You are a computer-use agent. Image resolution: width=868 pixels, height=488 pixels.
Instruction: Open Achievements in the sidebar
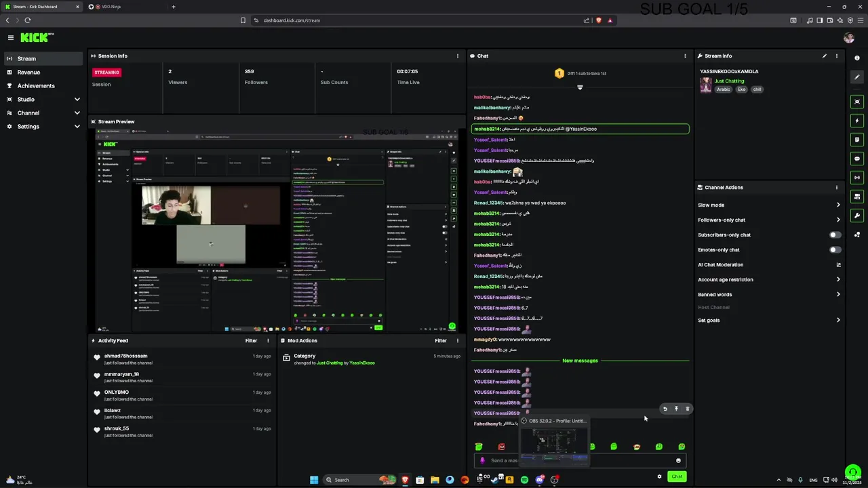(43, 86)
